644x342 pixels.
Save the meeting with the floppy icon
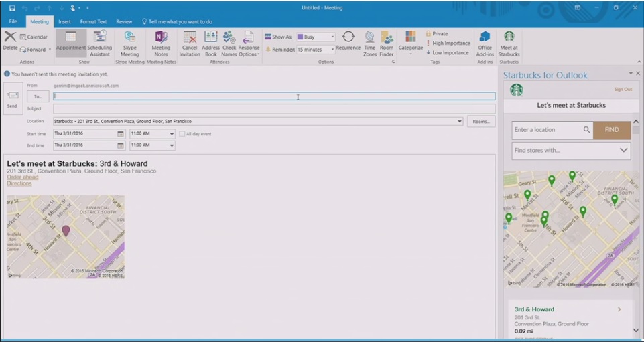(12, 8)
